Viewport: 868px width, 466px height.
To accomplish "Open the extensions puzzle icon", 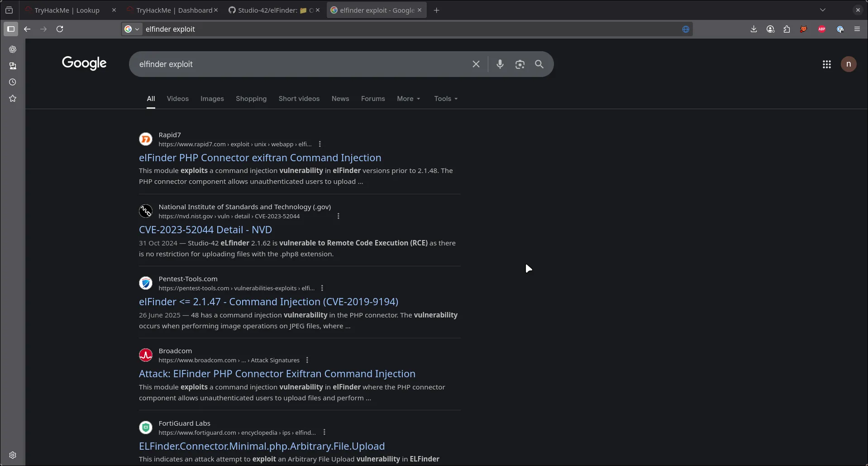I will point(787,29).
